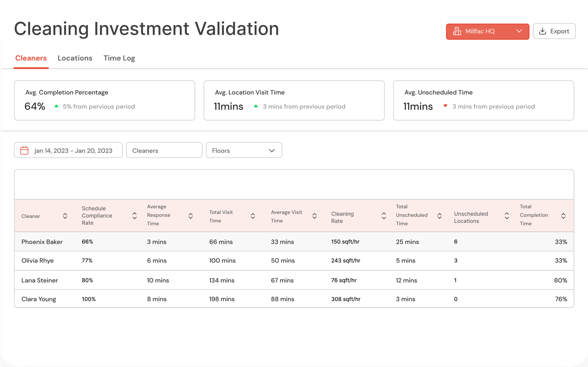
Task: Click red down arrow in Unscheduled Time card
Action: tap(445, 106)
